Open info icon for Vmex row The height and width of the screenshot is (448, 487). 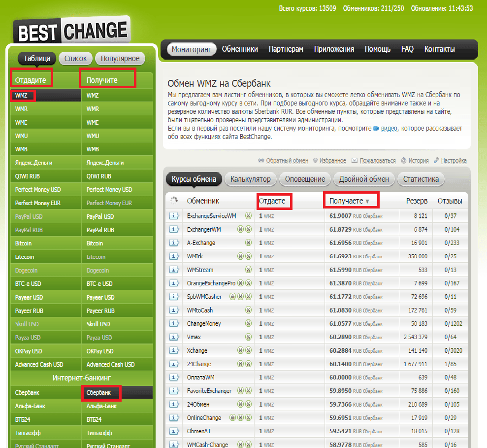click(174, 337)
